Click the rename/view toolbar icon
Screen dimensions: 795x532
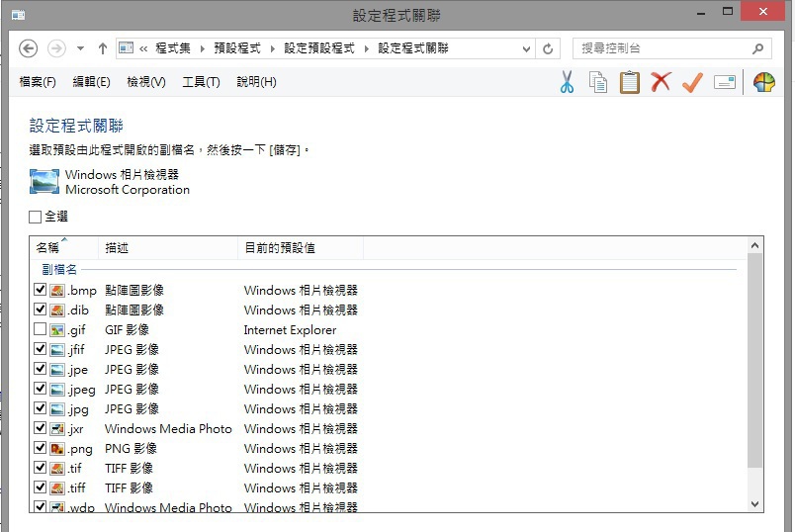point(725,82)
